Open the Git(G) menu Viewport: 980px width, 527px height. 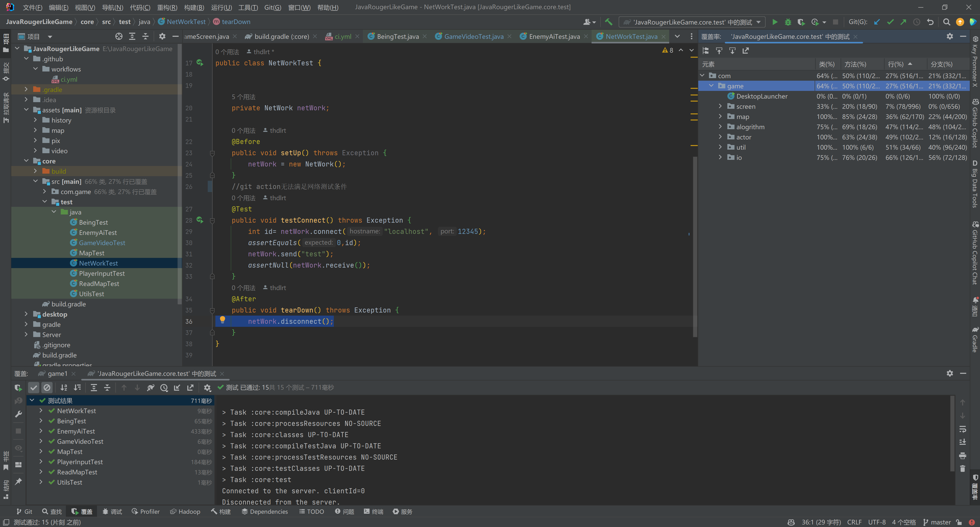tap(272, 7)
